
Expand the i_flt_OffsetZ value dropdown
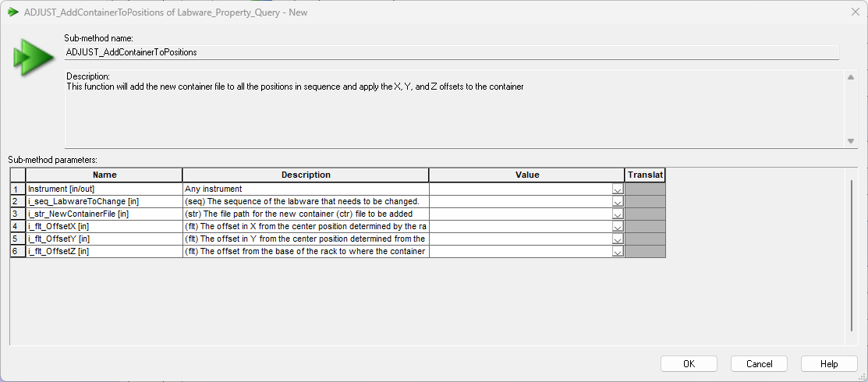tap(617, 251)
